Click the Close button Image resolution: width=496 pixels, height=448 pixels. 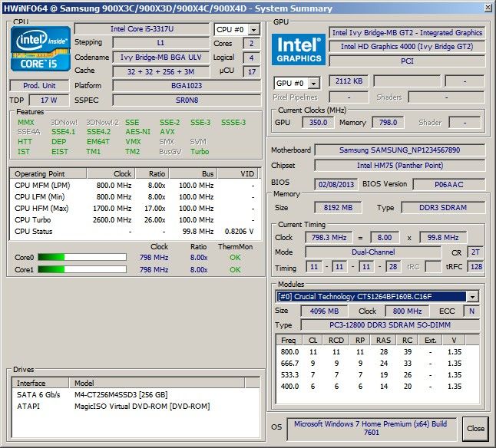475,428
